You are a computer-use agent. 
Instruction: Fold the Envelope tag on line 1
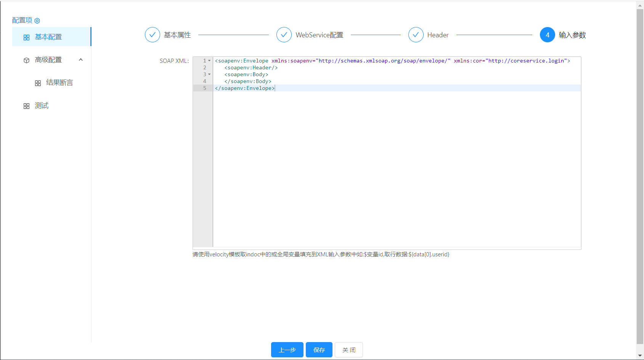click(209, 61)
